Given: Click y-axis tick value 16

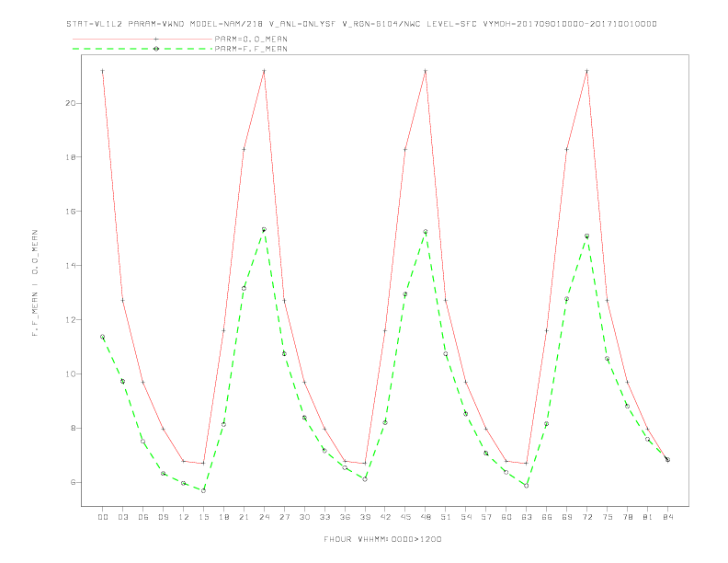Looking at the screenshot, I should pyautogui.click(x=71, y=212).
